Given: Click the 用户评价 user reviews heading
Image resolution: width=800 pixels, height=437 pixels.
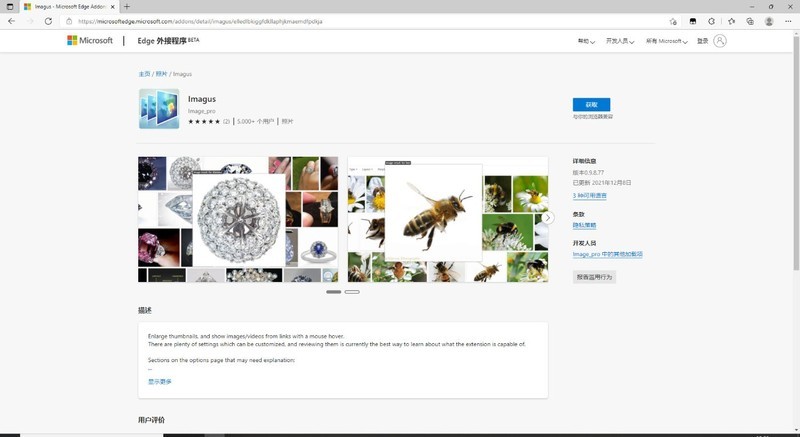Looking at the screenshot, I should click(x=152, y=420).
